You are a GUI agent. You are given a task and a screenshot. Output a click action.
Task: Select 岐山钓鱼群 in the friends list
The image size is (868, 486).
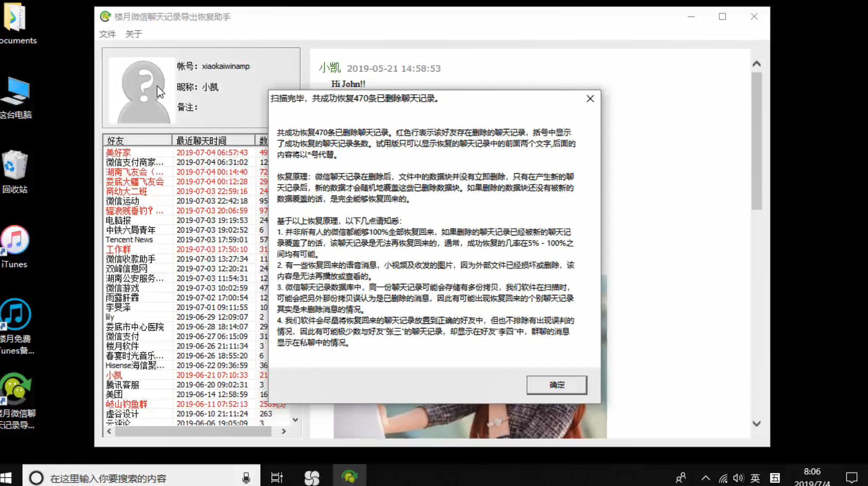(x=127, y=404)
